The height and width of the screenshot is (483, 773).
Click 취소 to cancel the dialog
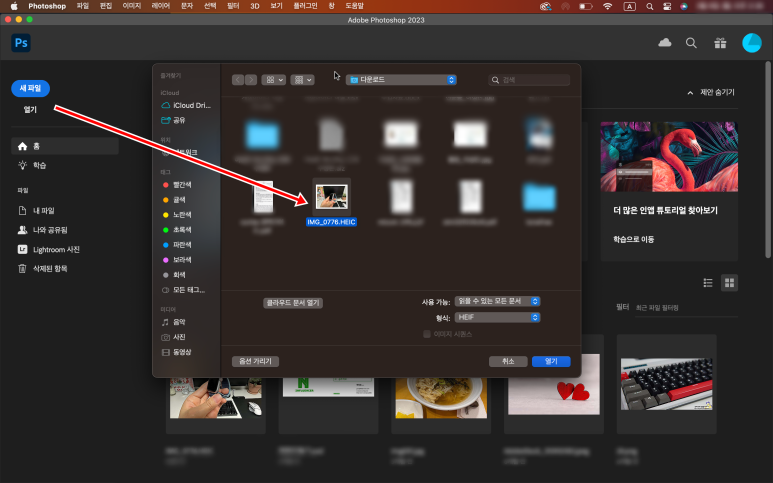click(508, 361)
